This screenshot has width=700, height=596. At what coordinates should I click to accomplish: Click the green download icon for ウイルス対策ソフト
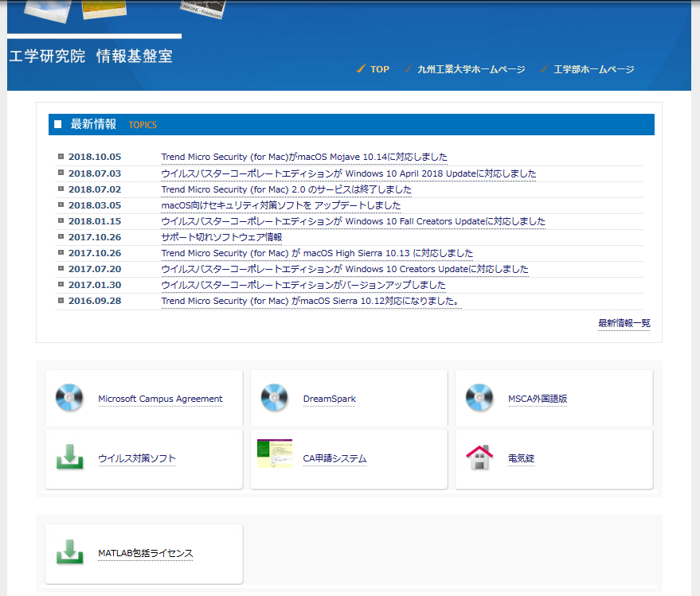pos(70,458)
